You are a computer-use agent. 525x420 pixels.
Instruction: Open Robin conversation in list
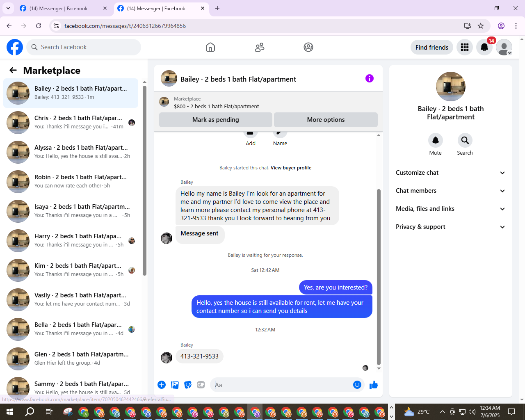[x=71, y=182]
